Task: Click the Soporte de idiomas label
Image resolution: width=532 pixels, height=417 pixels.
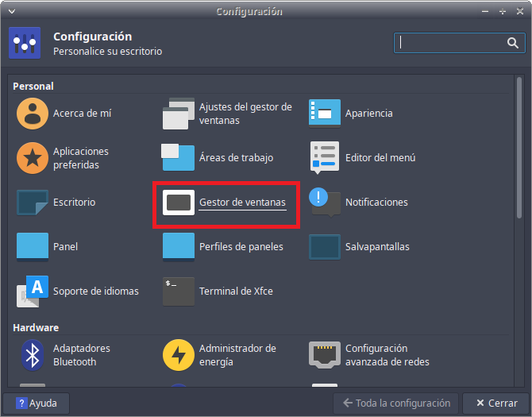Action: point(96,292)
